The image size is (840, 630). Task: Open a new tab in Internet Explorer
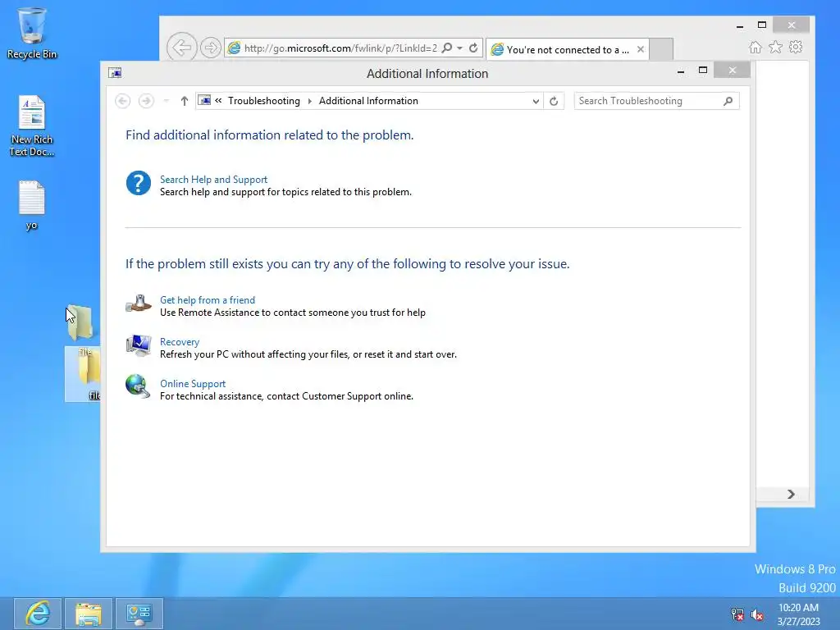661,49
